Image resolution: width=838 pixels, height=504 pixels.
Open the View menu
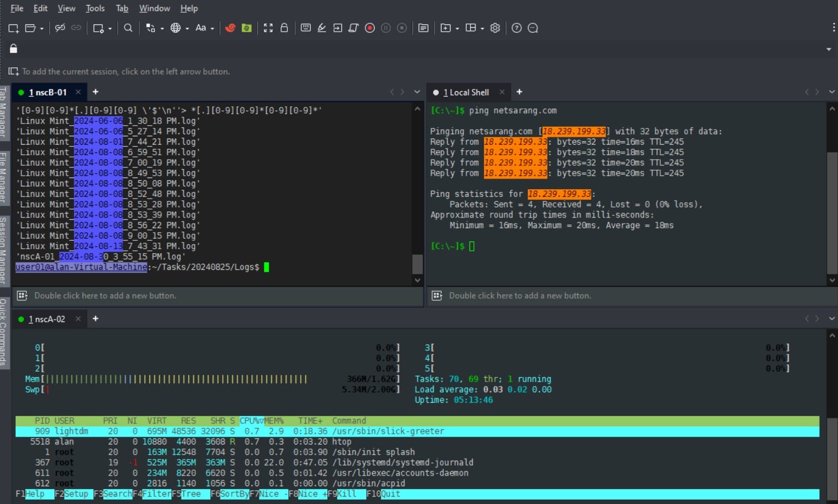pyautogui.click(x=66, y=8)
